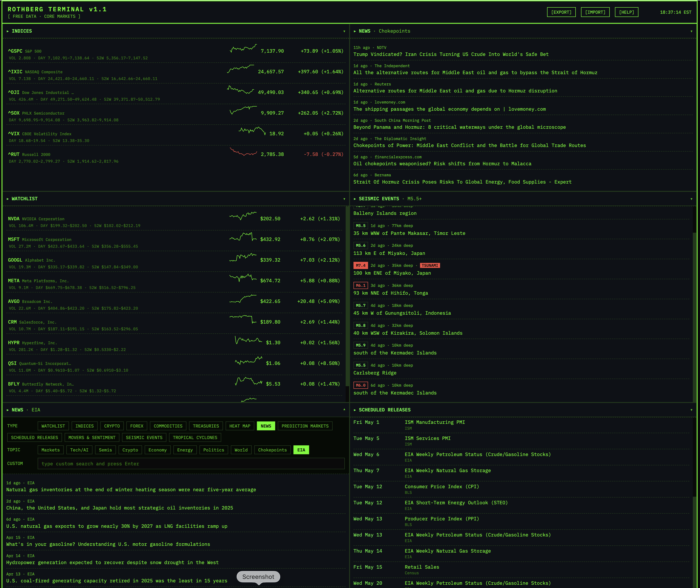The height and width of the screenshot is (588, 700).
Task: Open EIA natural gas inventories headline
Action: pos(131,490)
